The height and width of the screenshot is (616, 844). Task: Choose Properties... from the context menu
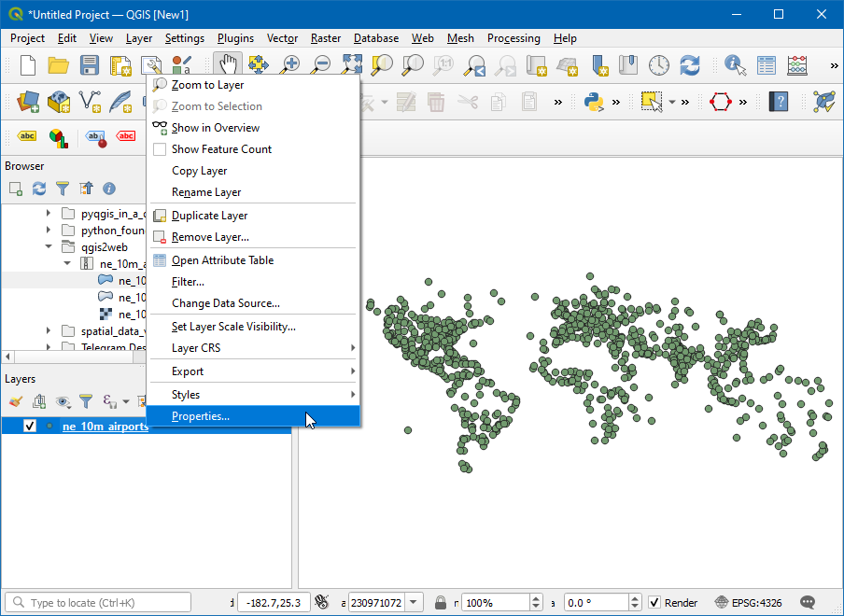point(201,416)
